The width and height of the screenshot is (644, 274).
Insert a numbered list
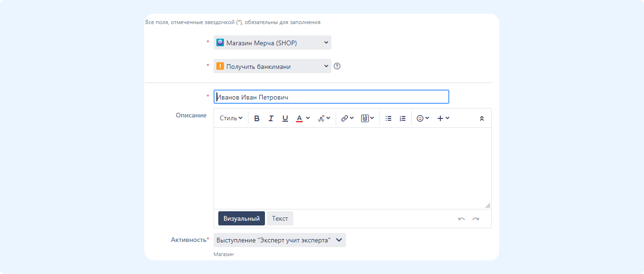click(403, 118)
